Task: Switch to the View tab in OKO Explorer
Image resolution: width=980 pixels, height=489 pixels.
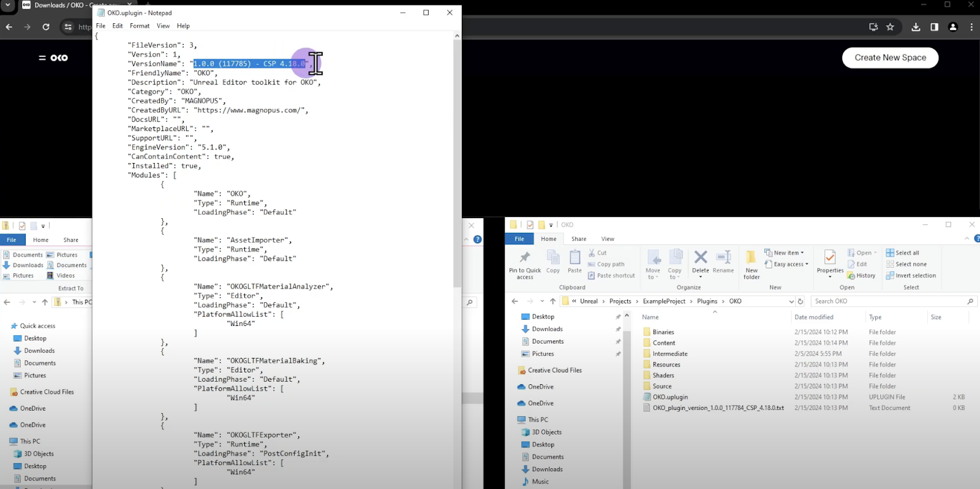Action: click(x=608, y=239)
